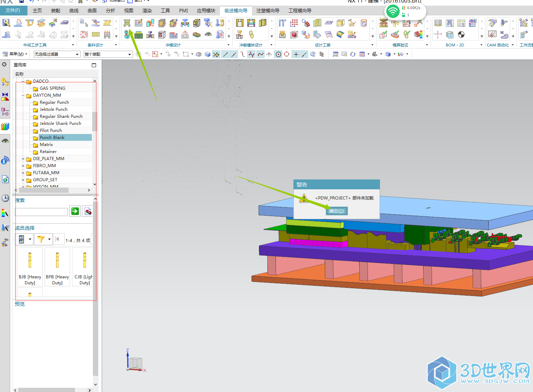The image size is (533, 392).
Task: Open the 无选择过滤器 selection filter dropdown
Action: click(57, 54)
